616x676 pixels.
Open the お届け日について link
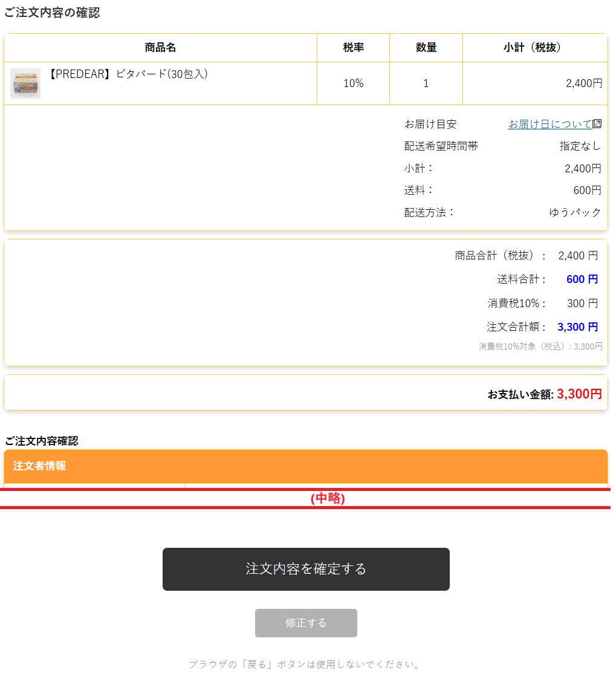coord(550,124)
